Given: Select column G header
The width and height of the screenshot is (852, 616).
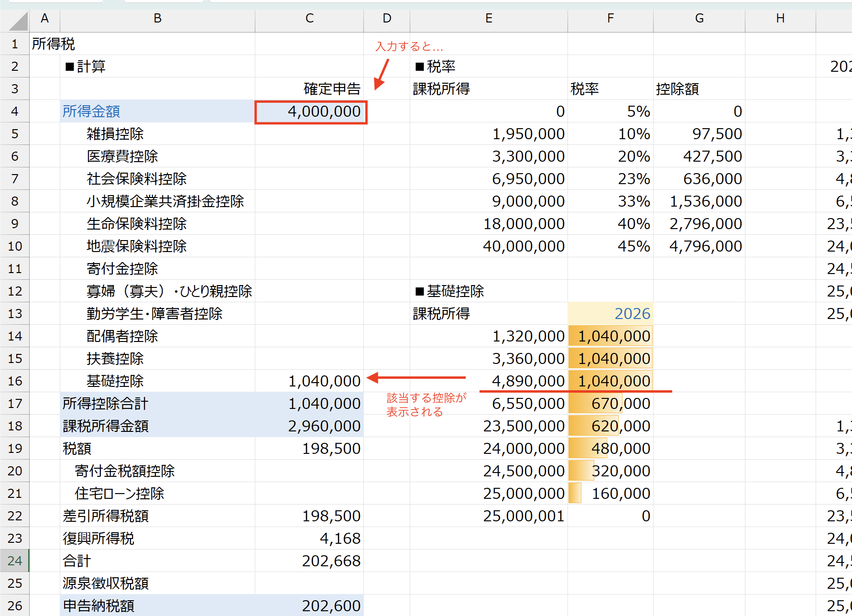Looking at the screenshot, I should point(699,19).
